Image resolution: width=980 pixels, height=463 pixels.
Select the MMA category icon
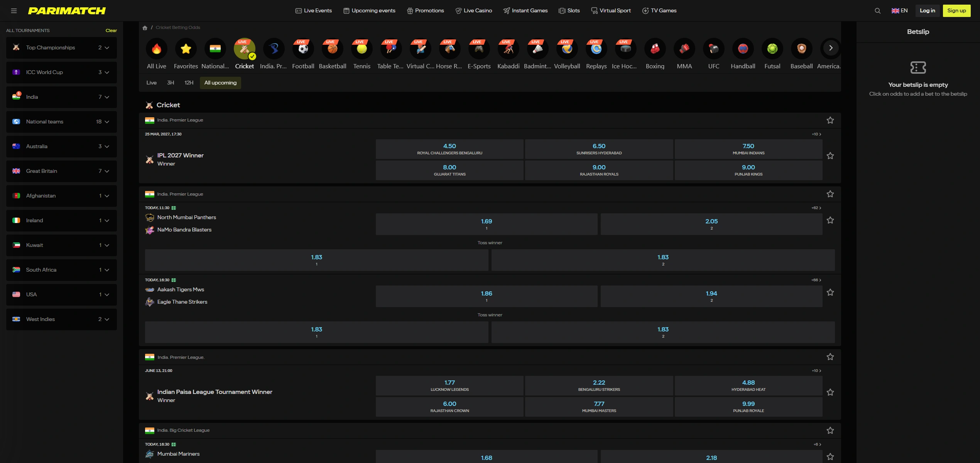[x=684, y=49]
